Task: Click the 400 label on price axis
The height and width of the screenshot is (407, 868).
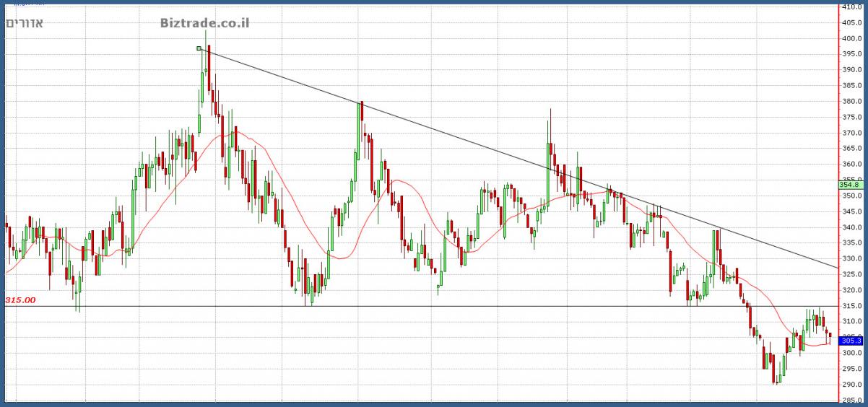Action: pos(849,38)
